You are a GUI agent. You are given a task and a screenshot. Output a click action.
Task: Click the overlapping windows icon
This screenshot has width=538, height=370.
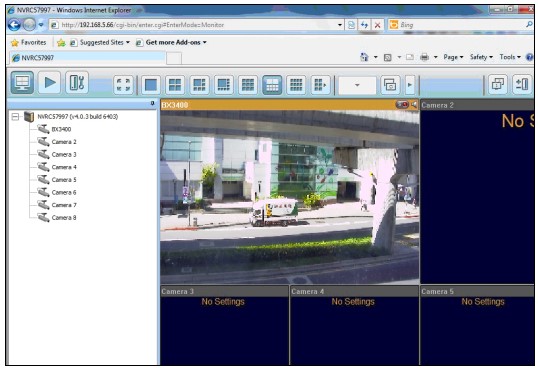(498, 84)
